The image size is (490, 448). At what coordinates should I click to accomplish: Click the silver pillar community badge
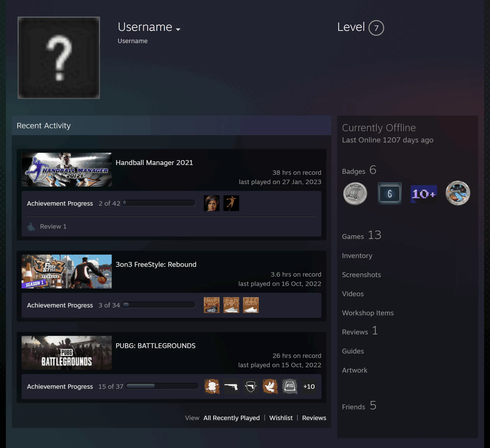(355, 194)
